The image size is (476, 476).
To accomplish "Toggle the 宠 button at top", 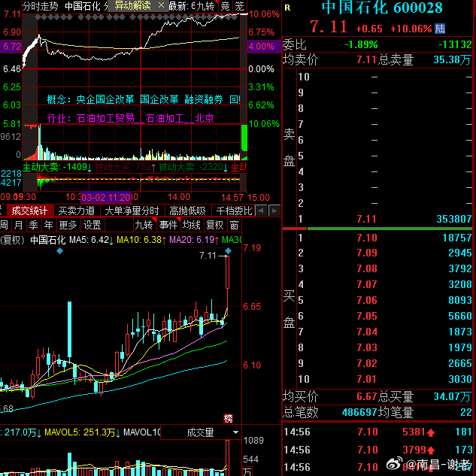I will point(240,6).
